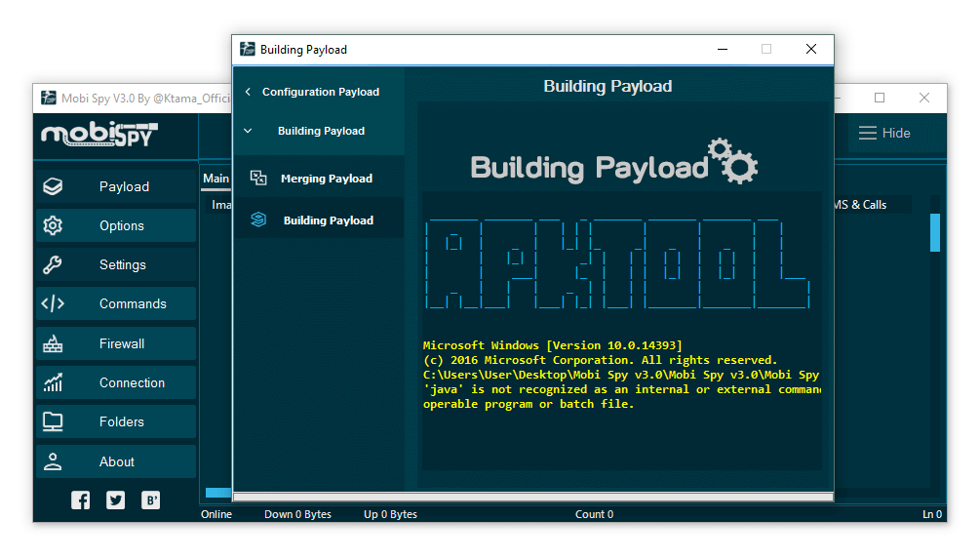This screenshot has width=980, height=560.
Task: Click the Settings wrench icon
Action: pyautogui.click(x=53, y=264)
